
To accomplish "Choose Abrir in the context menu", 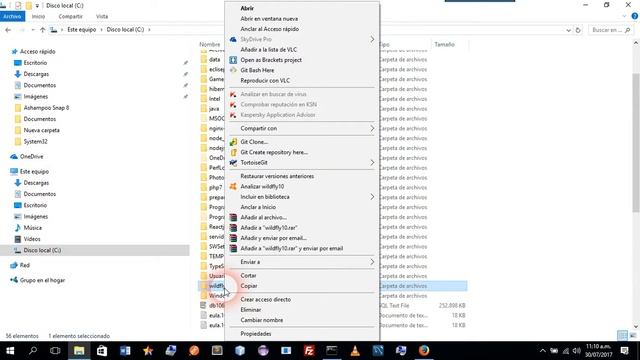I will click(x=247, y=8).
